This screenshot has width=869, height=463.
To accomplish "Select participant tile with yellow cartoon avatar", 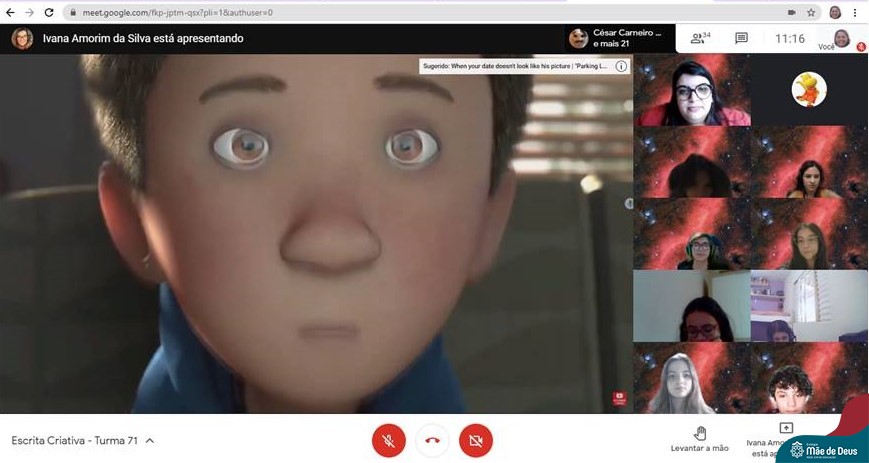I will point(809,90).
